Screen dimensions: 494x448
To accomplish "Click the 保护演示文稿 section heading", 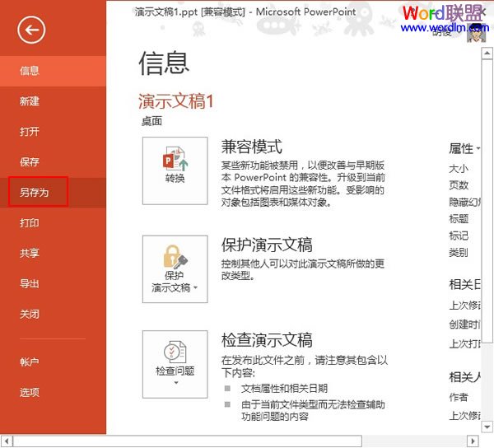I will (267, 245).
